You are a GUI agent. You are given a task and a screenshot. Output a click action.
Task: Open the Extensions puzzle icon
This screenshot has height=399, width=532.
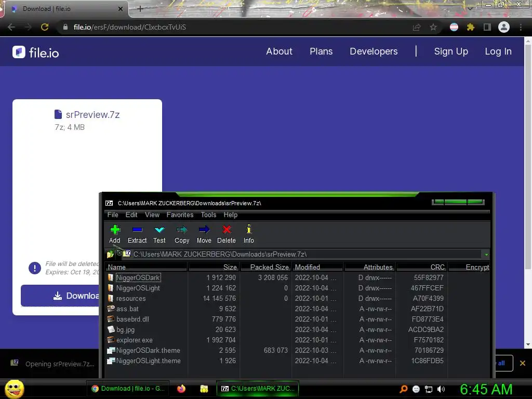471,27
